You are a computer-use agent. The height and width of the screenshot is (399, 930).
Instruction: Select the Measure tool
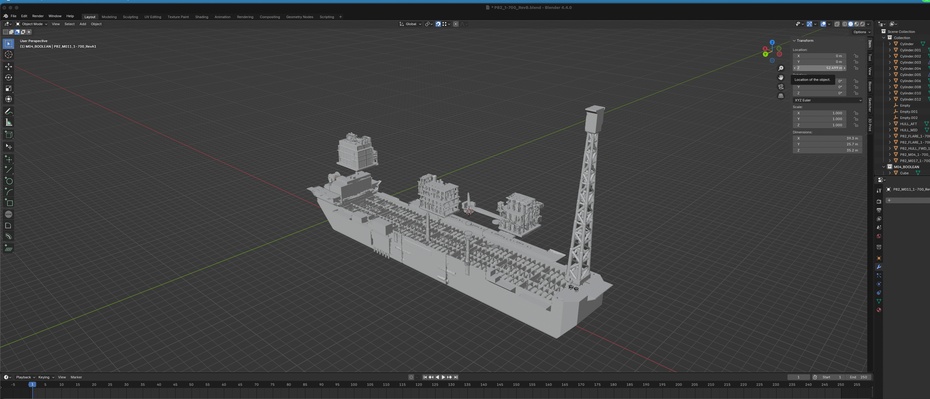8,122
